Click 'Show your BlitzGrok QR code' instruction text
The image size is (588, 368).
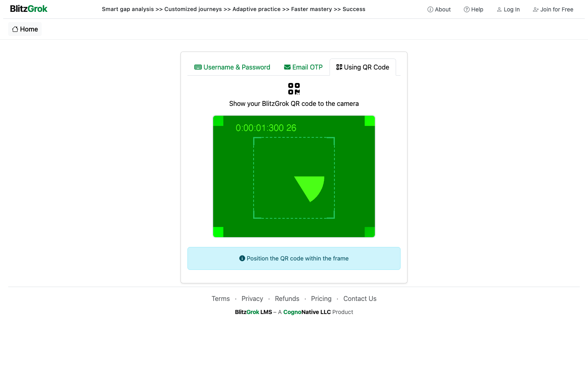(x=294, y=103)
